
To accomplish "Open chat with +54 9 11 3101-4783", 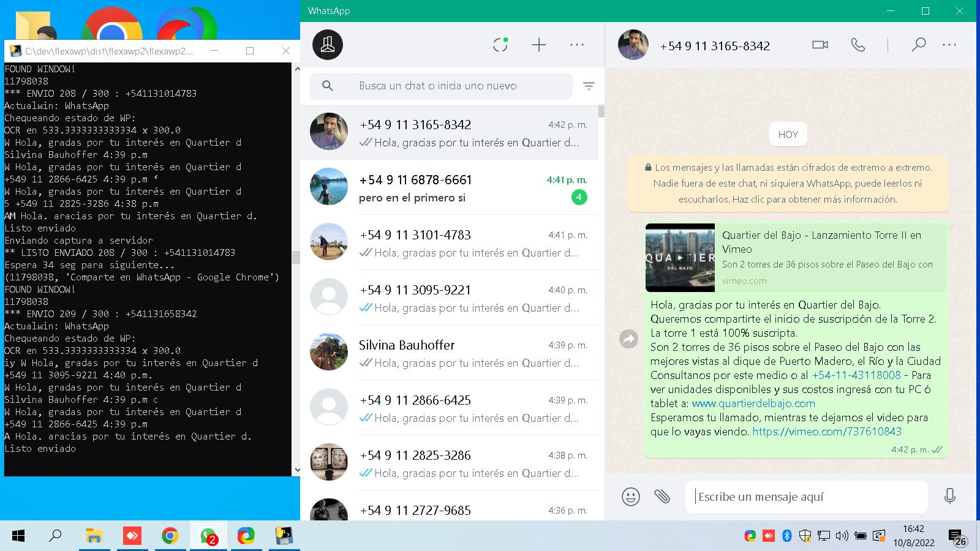I will [x=449, y=242].
